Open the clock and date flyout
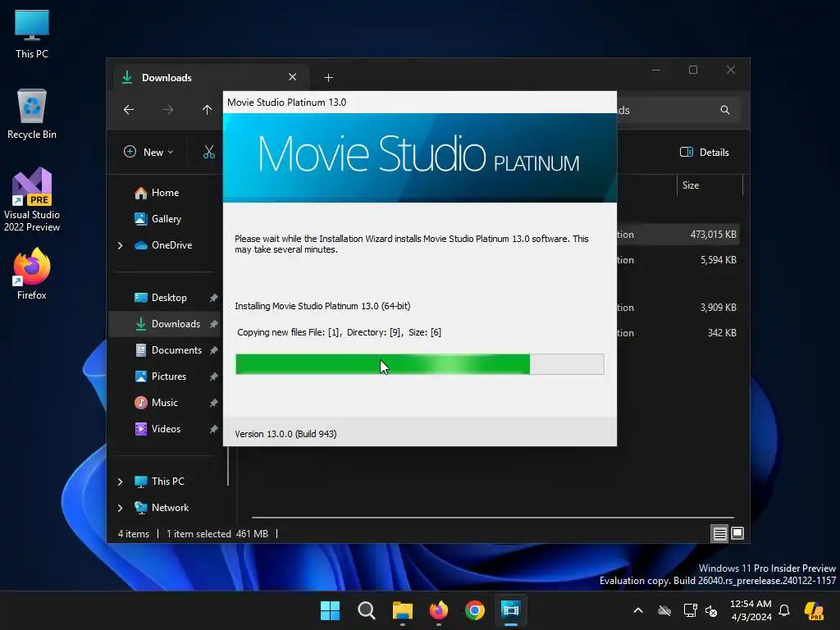Image resolution: width=840 pixels, height=630 pixels. [751, 610]
